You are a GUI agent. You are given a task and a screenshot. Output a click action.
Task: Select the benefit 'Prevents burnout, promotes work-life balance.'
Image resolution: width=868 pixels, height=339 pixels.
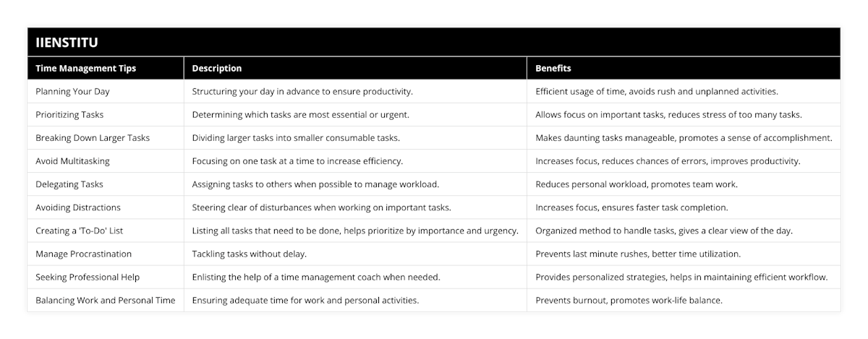629,300
